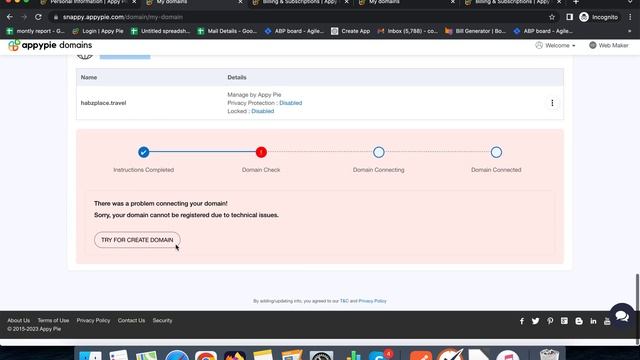This screenshot has width=640, height=360.
Task: Open the YouTube footer icon
Action: tap(607, 321)
